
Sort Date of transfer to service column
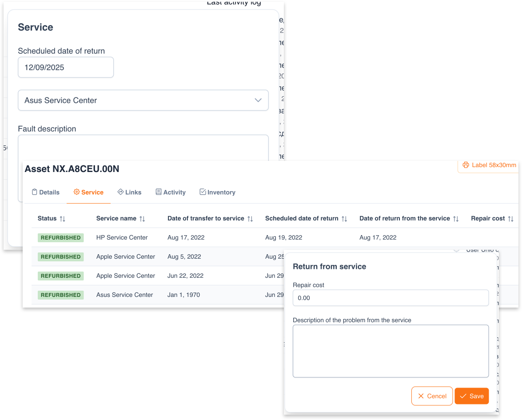[x=250, y=219]
